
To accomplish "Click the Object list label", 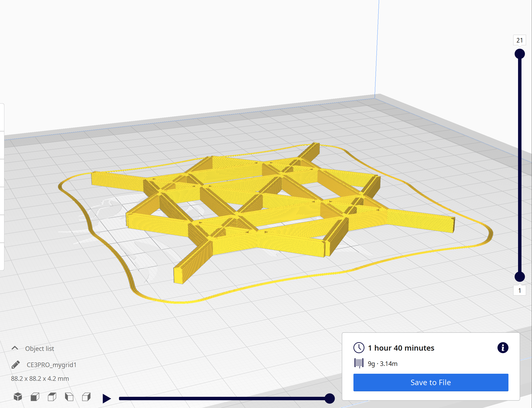I will click(40, 348).
